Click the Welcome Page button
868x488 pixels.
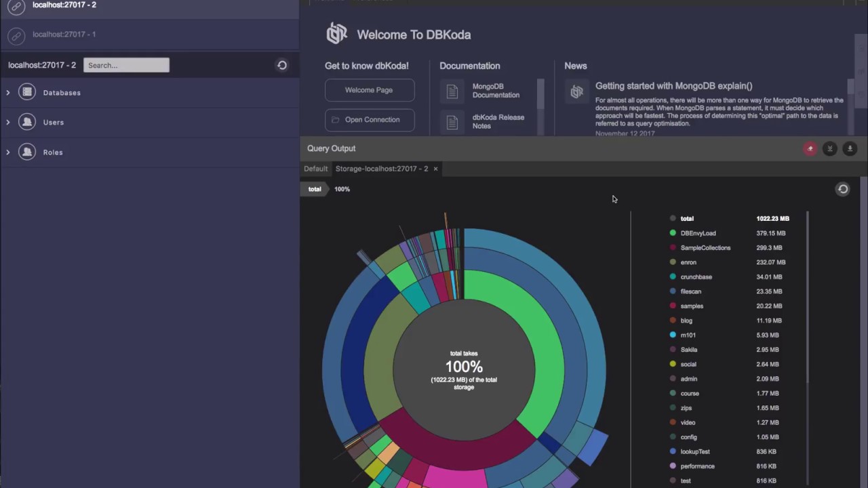pos(369,90)
